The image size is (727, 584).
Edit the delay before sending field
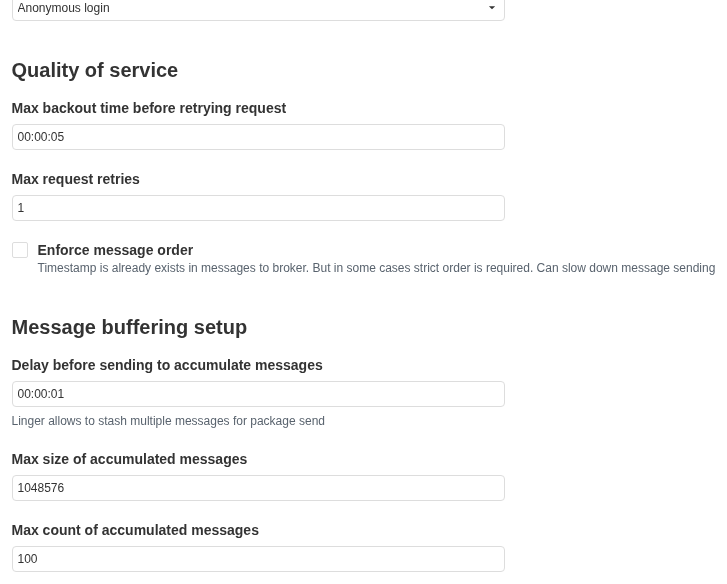click(258, 394)
